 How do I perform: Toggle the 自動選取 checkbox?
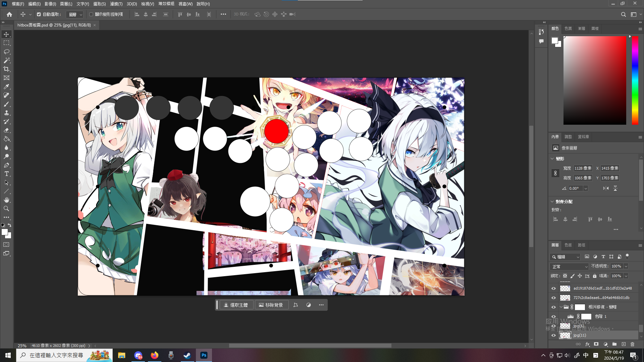coord(39,14)
